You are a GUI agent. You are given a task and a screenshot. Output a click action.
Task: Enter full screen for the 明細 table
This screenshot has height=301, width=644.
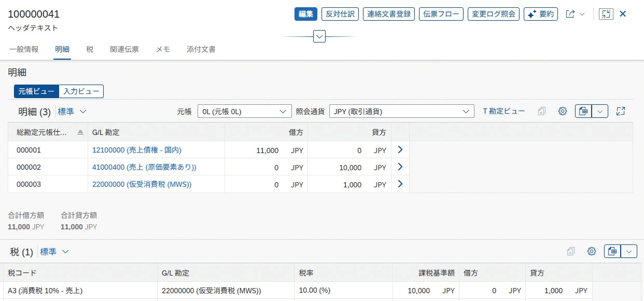click(x=621, y=111)
